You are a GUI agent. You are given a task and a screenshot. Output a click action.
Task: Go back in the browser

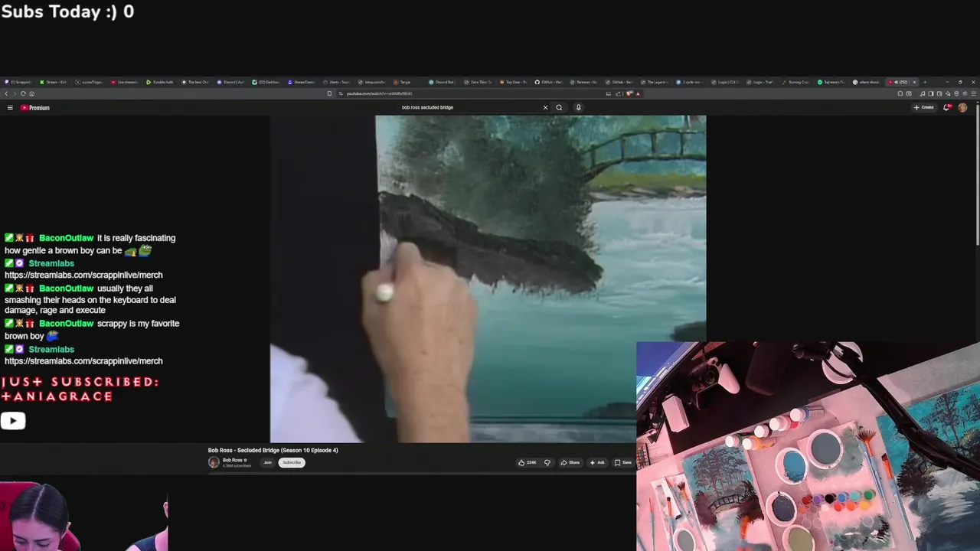[6, 93]
